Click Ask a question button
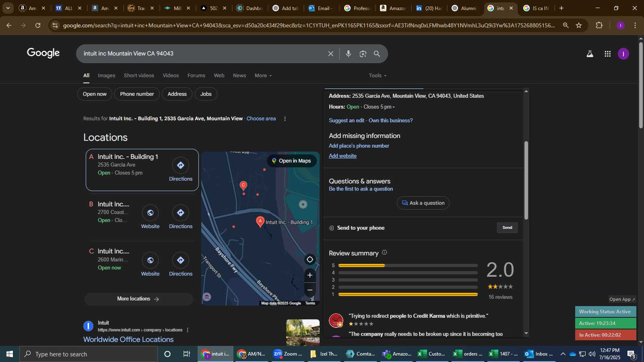 point(423,203)
